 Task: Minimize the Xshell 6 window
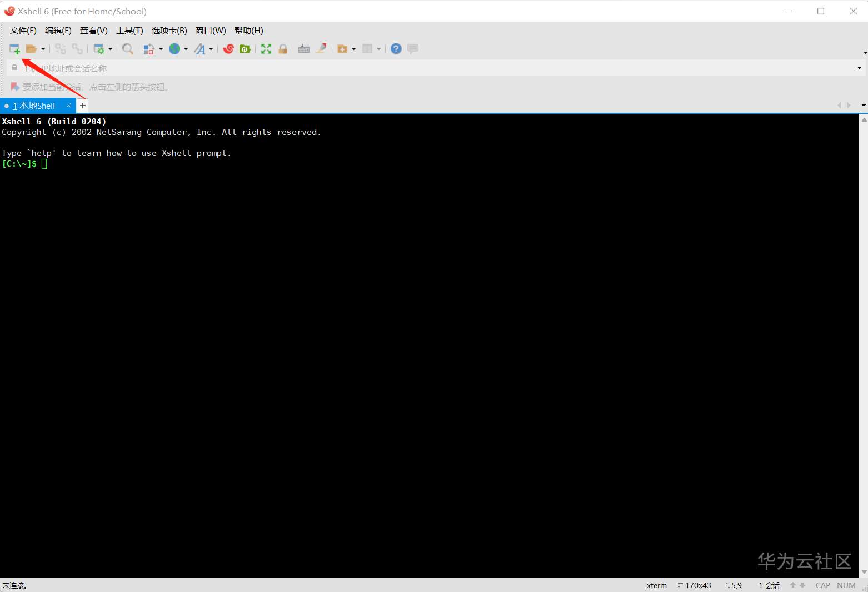789,11
